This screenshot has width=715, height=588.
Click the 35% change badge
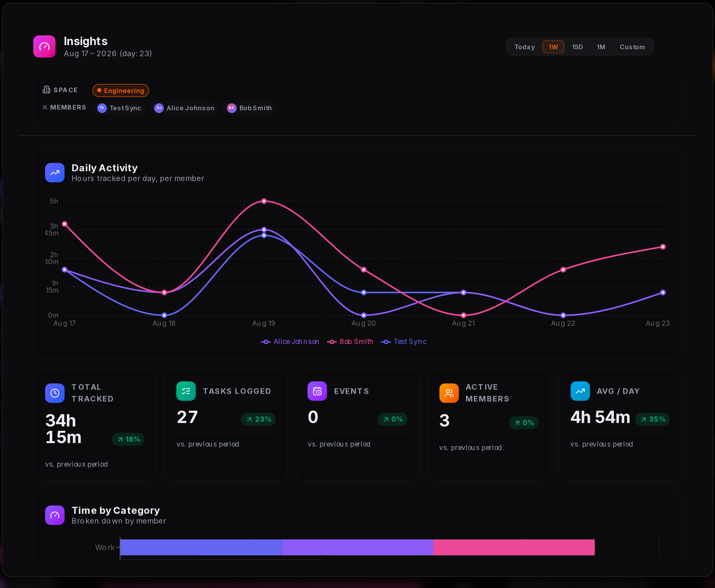point(653,419)
